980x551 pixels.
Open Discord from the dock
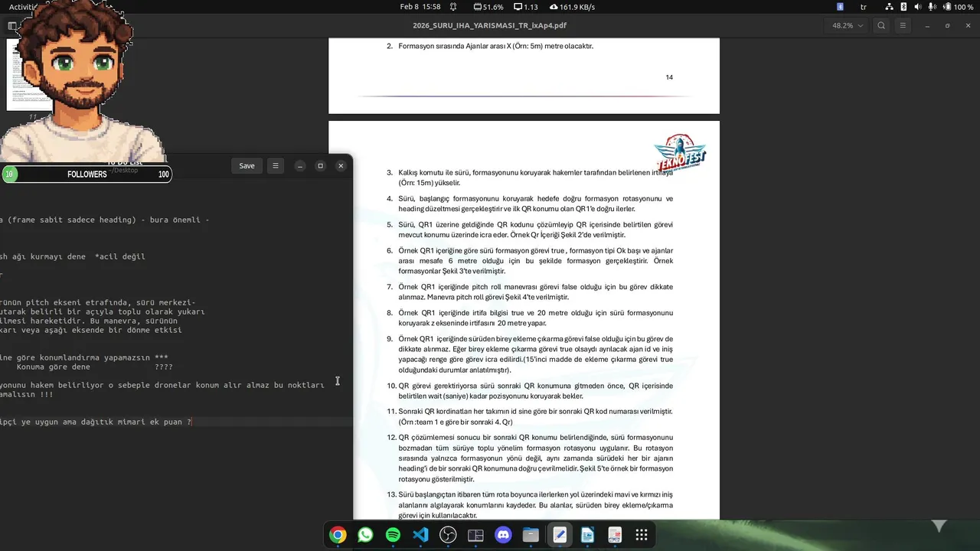click(503, 535)
